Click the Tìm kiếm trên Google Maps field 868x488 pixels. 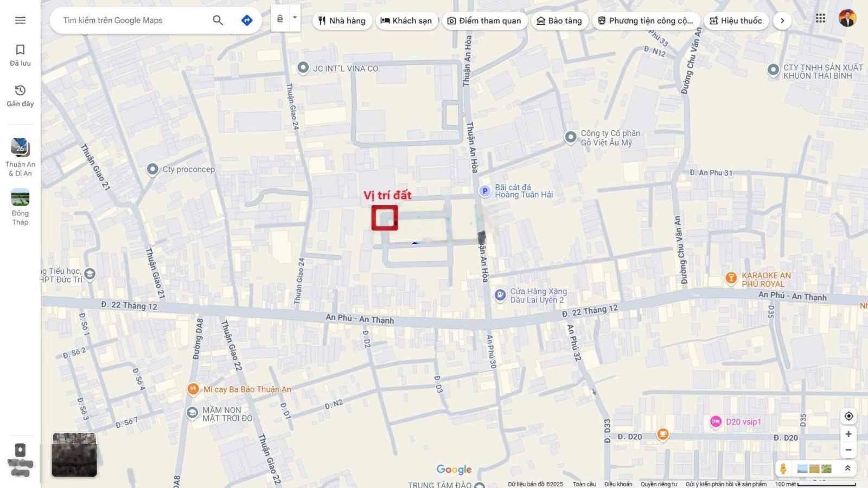click(133, 20)
